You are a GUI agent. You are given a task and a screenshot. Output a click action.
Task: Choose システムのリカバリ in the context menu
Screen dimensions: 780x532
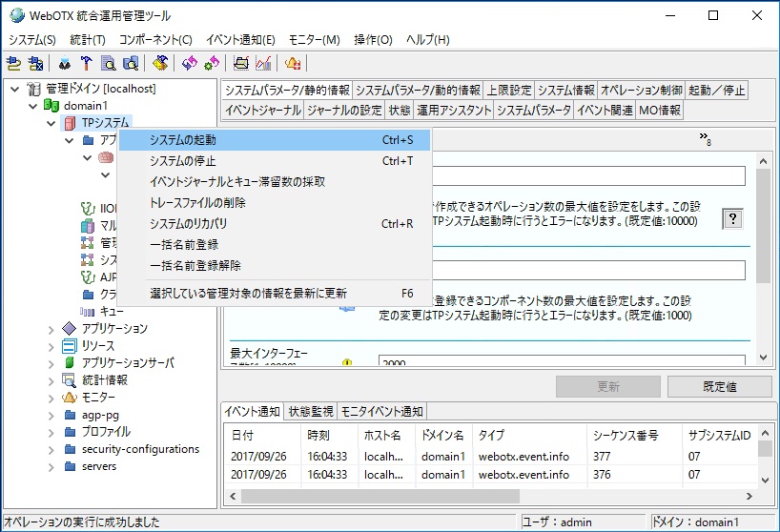pyautogui.click(x=189, y=224)
